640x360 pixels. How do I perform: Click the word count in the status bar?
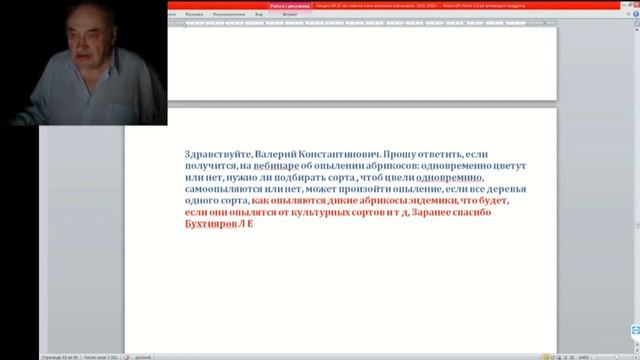(x=100, y=357)
